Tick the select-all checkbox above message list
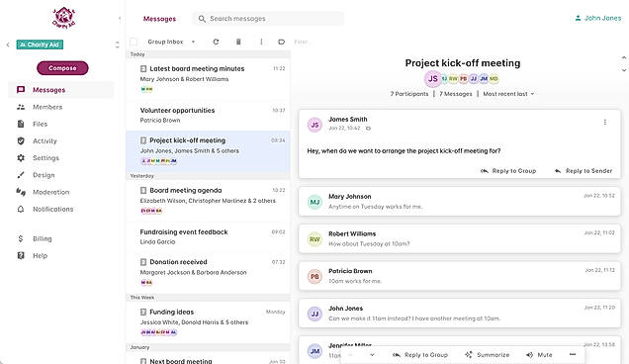Image resolution: width=629 pixels, height=364 pixels. pos(134,42)
